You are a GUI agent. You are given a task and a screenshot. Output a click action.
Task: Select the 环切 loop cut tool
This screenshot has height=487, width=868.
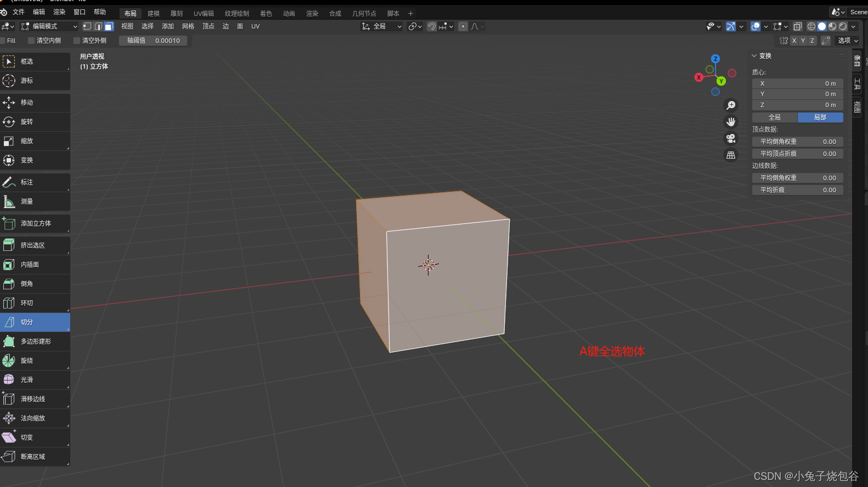coord(35,303)
